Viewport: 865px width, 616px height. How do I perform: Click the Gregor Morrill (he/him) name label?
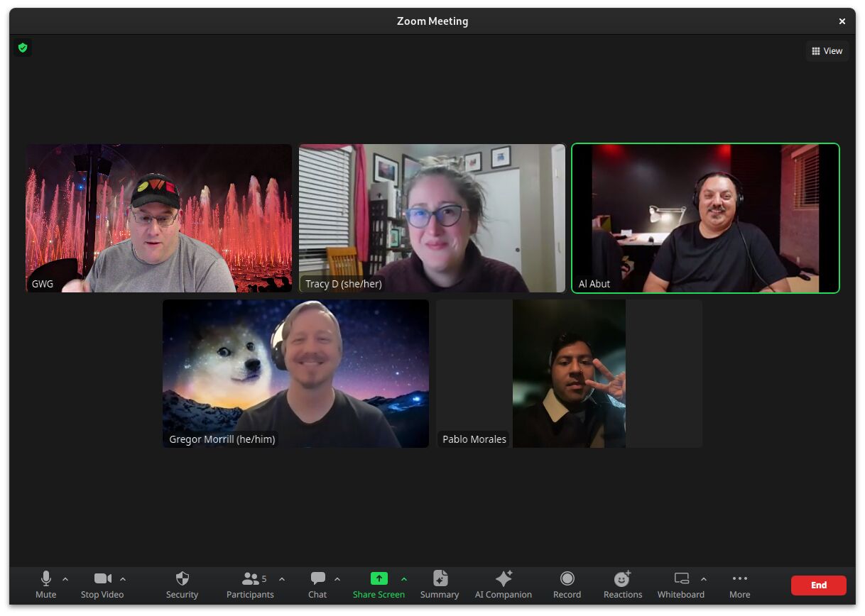[x=222, y=439]
